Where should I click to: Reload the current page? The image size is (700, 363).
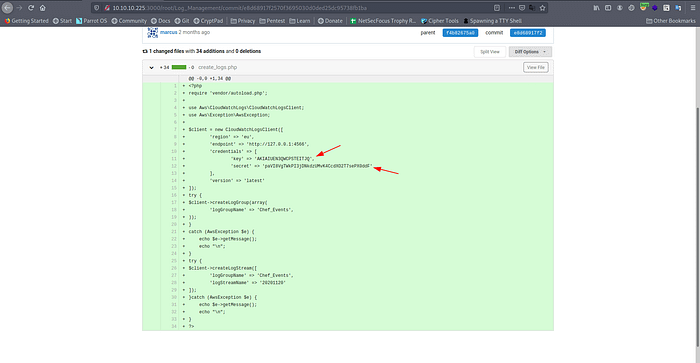tap(31, 8)
